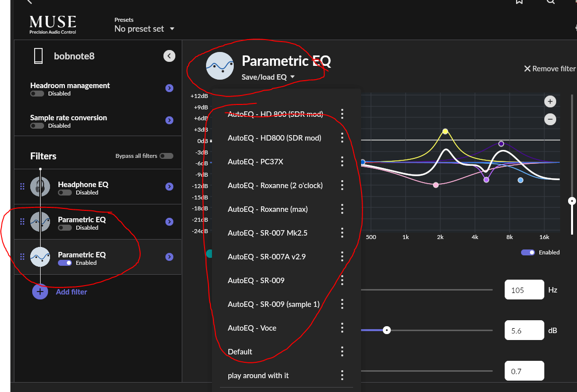Click the gain slider handle
Image resolution: width=577 pixels, height=392 pixels.
coord(387,330)
